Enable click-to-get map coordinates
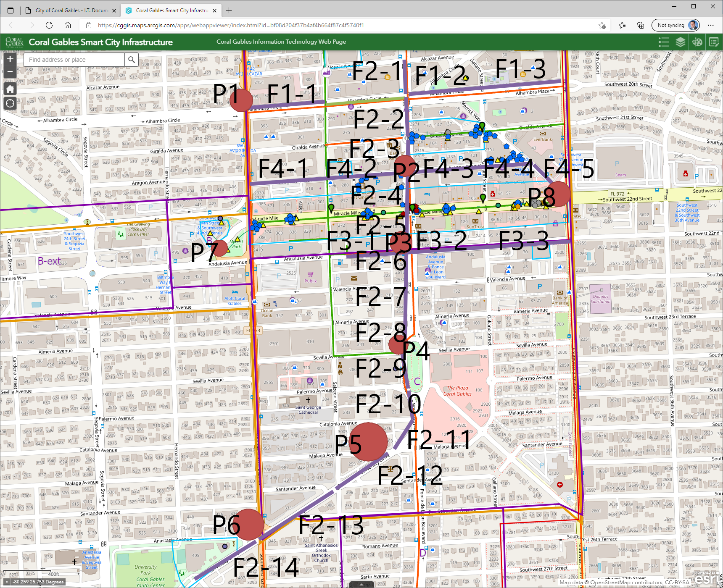Image resolution: width=723 pixels, height=588 pixels. 7,582
